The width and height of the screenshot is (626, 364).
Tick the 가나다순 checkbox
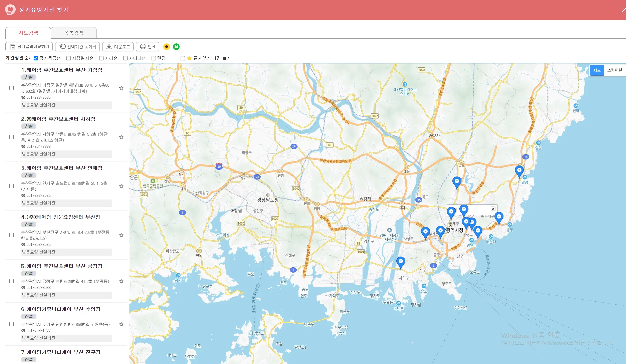click(x=125, y=58)
